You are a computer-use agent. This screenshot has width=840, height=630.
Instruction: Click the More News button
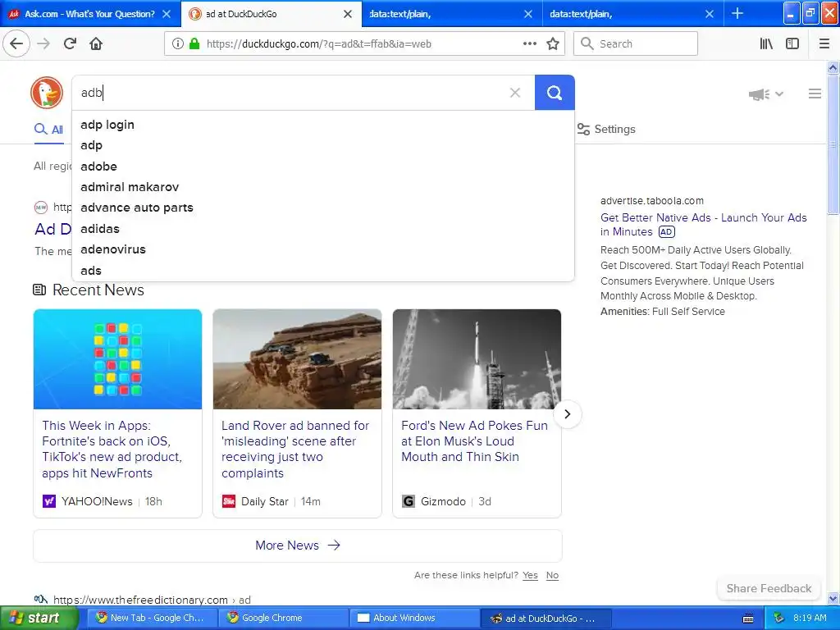[297, 546]
